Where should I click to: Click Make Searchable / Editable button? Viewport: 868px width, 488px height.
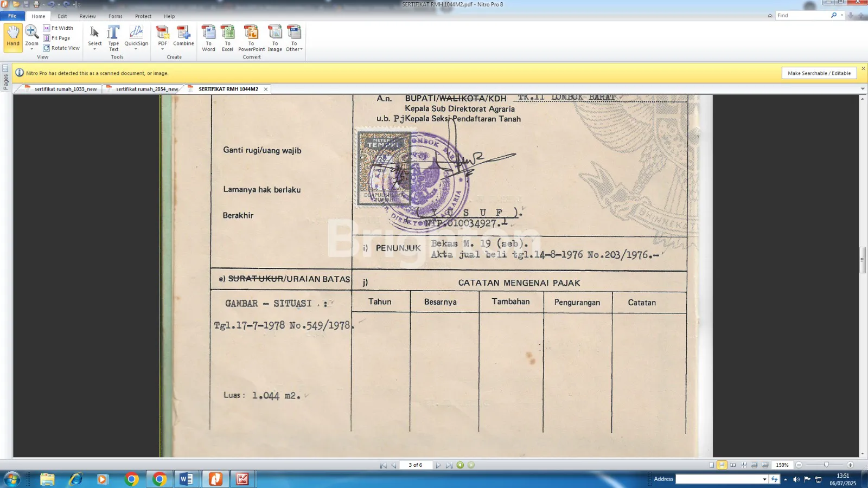point(819,73)
